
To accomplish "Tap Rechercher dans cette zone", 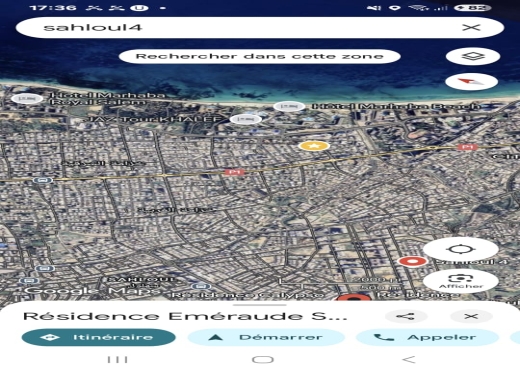I will (260, 56).
